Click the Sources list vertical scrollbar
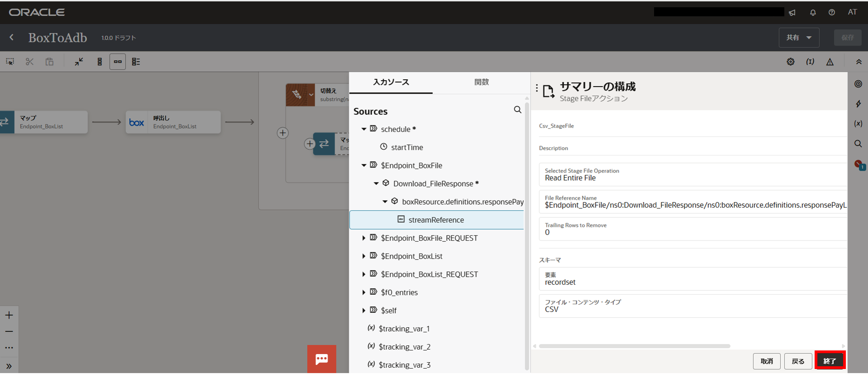Image resolution: width=868 pixels, height=374 pixels. (527, 235)
